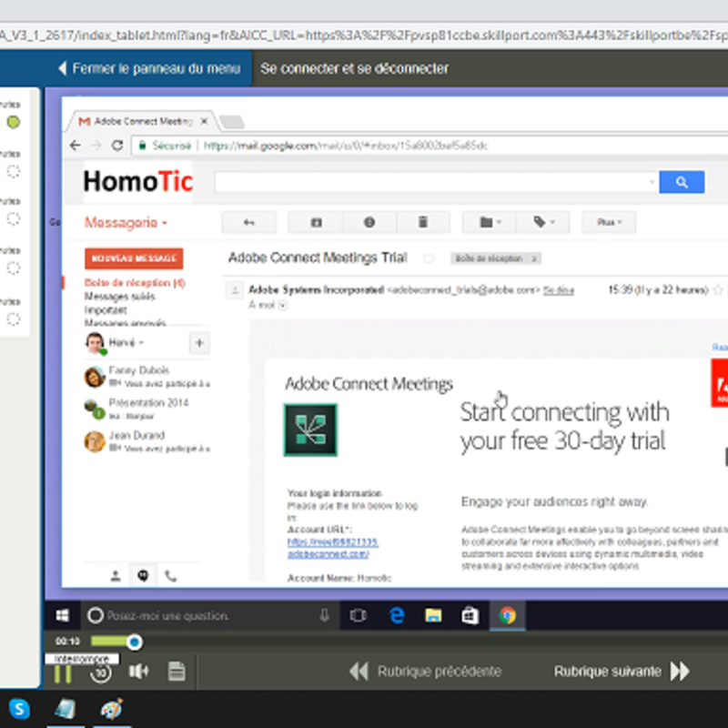Open a new tab in Chrome

(232, 122)
